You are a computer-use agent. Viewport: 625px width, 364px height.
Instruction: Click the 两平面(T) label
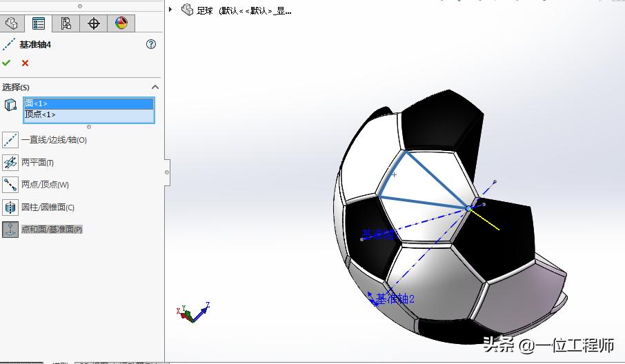[x=37, y=163]
